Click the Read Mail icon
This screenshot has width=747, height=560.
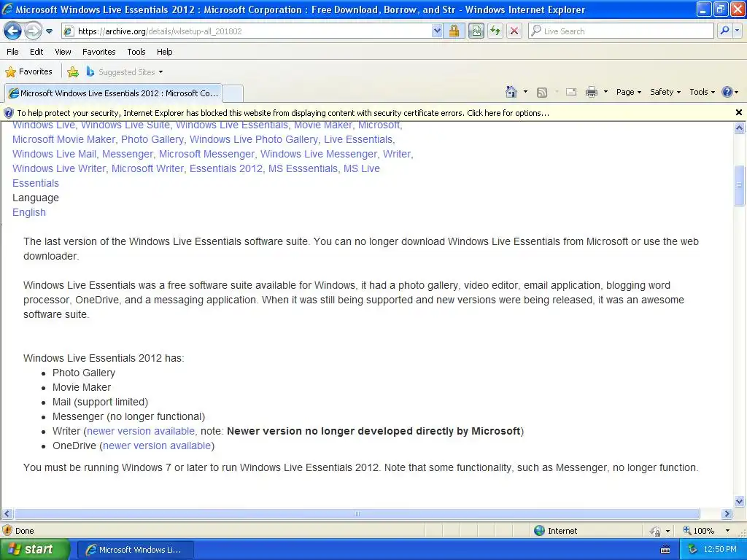(x=571, y=93)
